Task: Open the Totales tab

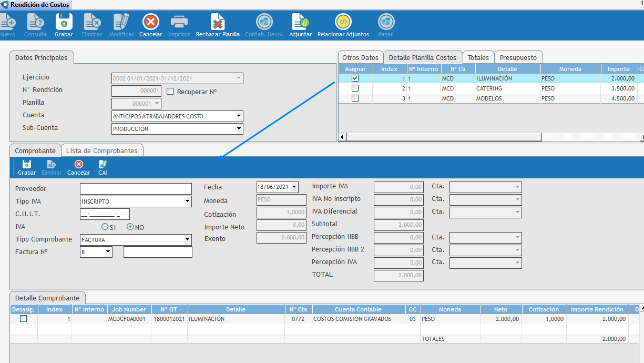Action: (x=478, y=58)
